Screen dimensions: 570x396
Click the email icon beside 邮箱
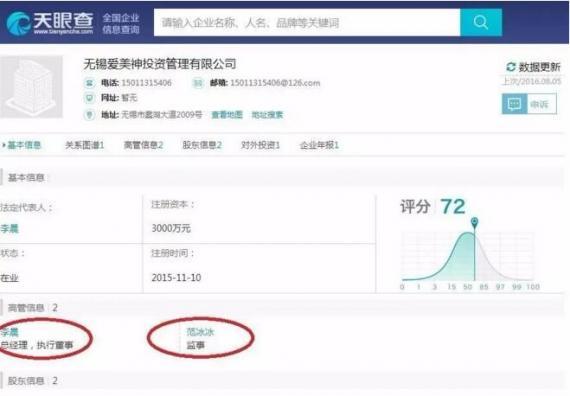(x=198, y=83)
